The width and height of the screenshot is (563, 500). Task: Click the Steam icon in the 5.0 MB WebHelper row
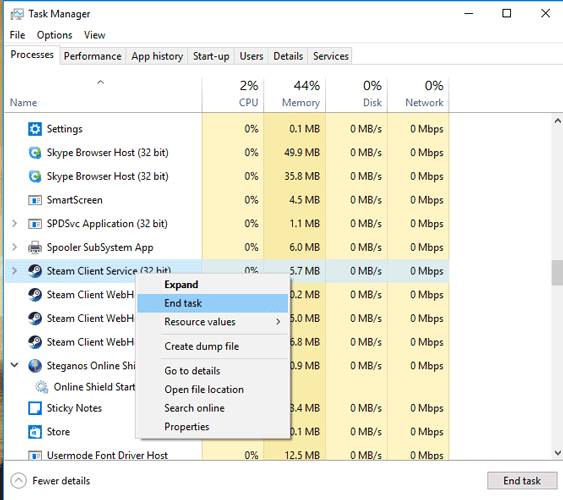35,318
